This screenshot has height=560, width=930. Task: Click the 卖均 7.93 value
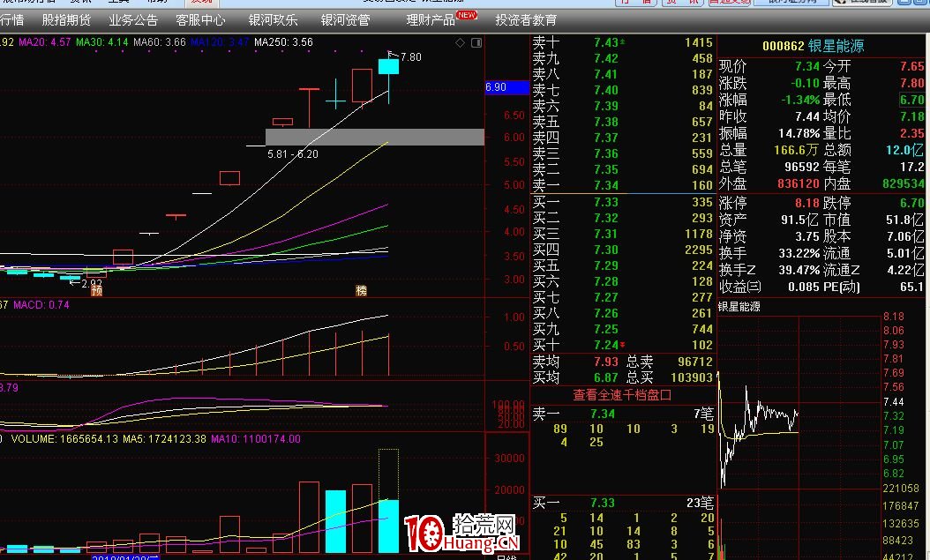605,362
